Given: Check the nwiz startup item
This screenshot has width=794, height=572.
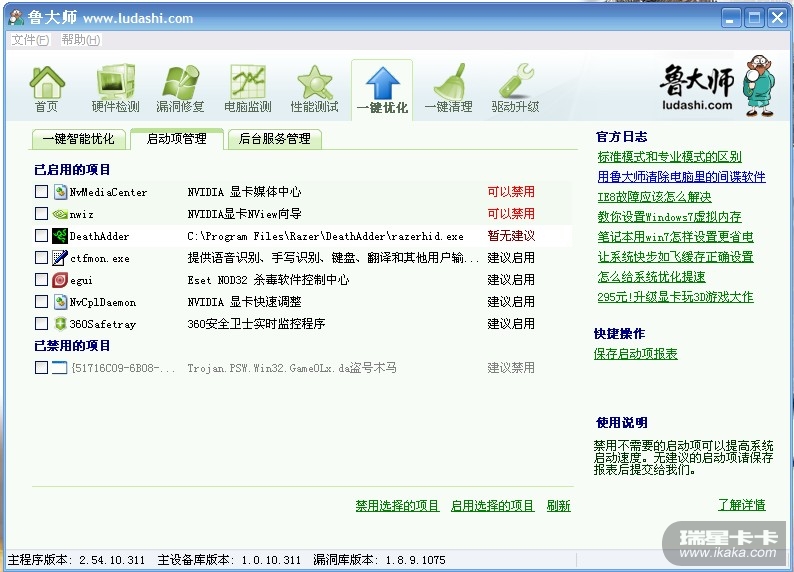Looking at the screenshot, I should (42, 214).
